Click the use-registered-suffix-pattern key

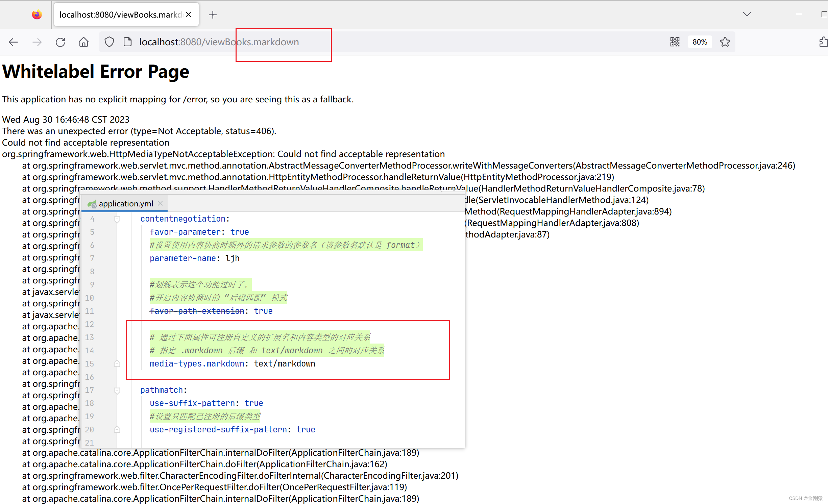pos(218,430)
